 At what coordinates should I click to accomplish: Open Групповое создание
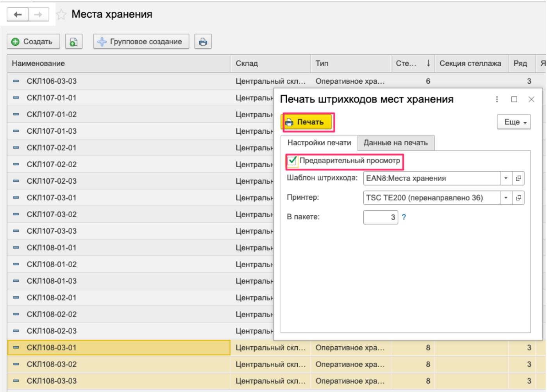pyautogui.click(x=141, y=41)
